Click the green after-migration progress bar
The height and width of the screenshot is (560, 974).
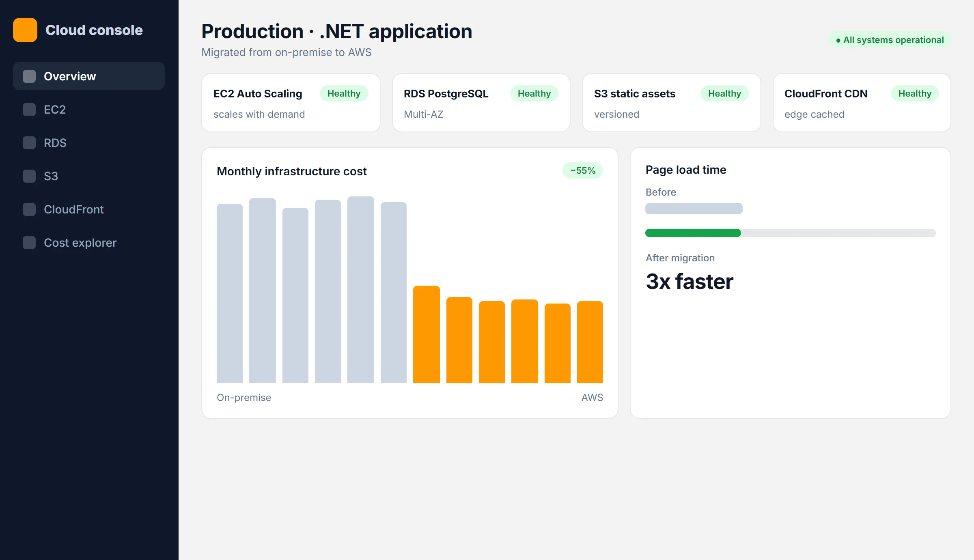[x=693, y=233]
